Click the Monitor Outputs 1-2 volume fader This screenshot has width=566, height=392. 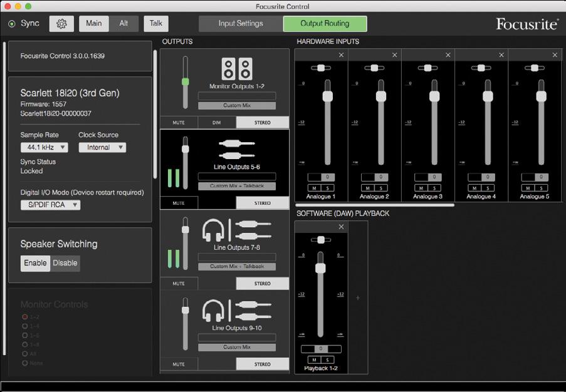pyautogui.click(x=185, y=82)
